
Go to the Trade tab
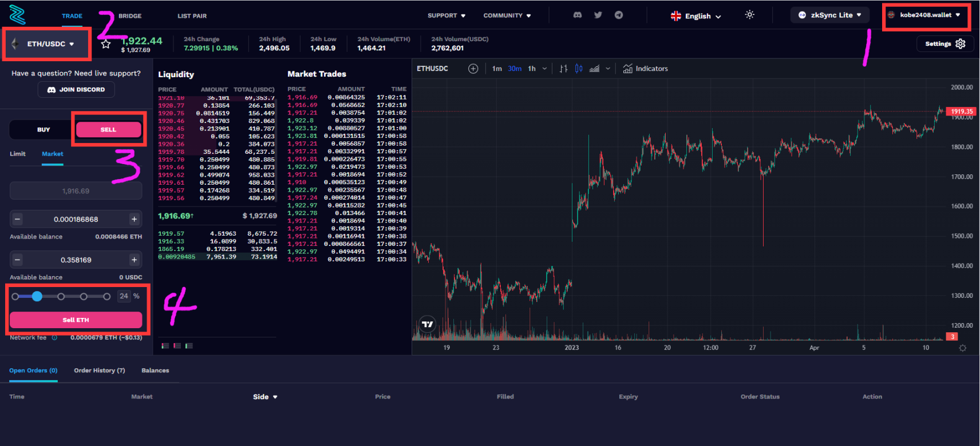[72, 16]
